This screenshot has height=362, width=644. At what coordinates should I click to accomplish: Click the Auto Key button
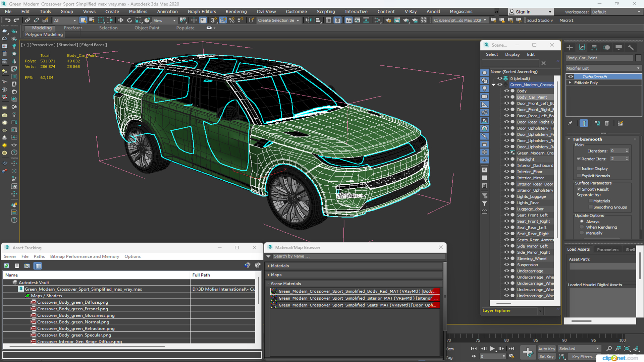coord(547,349)
